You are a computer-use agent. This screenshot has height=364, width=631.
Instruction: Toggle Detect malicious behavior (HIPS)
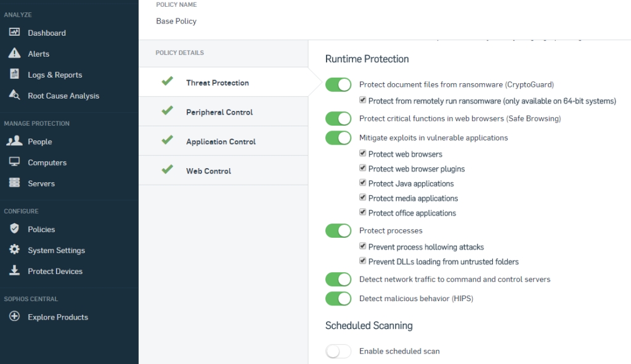(x=338, y=299)
